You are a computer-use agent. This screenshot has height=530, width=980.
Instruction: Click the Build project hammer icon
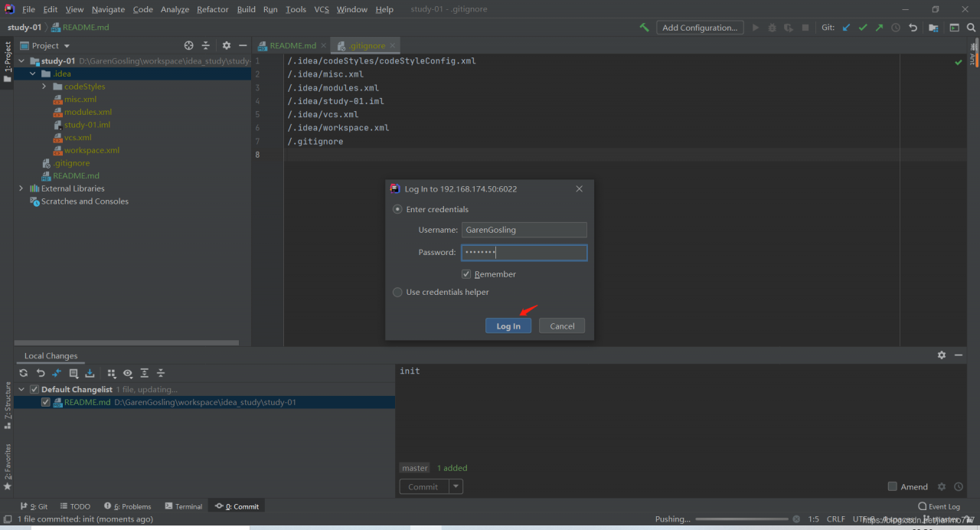644,28
